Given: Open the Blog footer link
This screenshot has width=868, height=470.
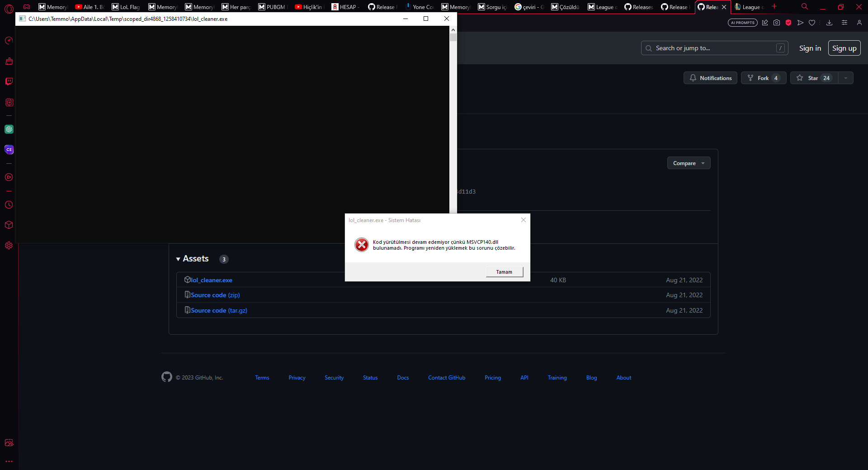Looking at the screenshot, I should [x=591, y=378].
